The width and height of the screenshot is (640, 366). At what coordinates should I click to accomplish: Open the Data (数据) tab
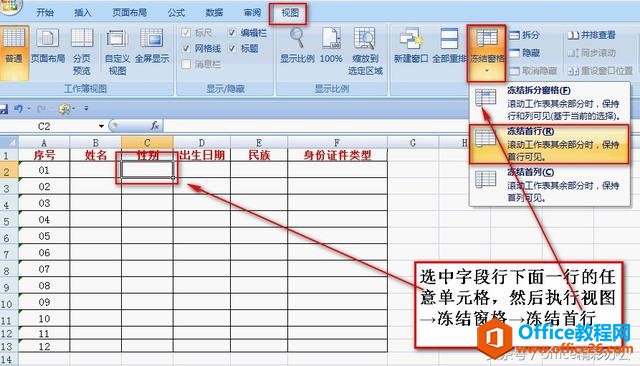pyautogui.click(x=214, y=13)
